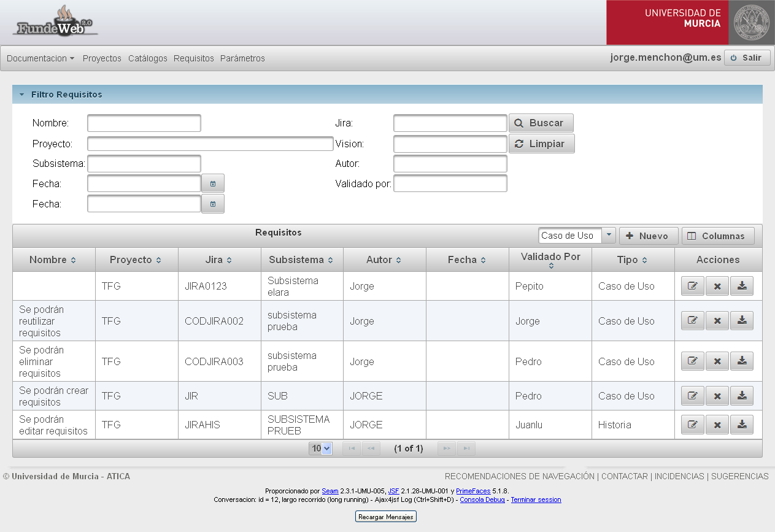Viewport: 775px width, 532px height.
Task: Download the CODJIRA002 requisito
Action: pos(742,320)
